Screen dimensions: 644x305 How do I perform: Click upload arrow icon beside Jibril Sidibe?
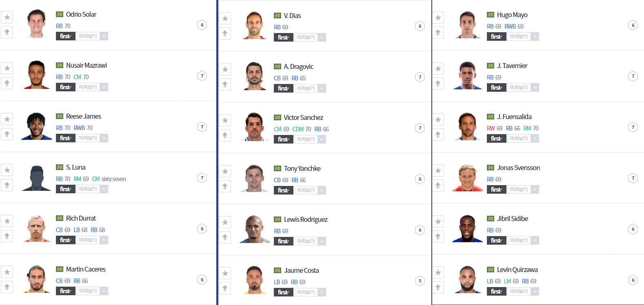[x=438, y=236]
